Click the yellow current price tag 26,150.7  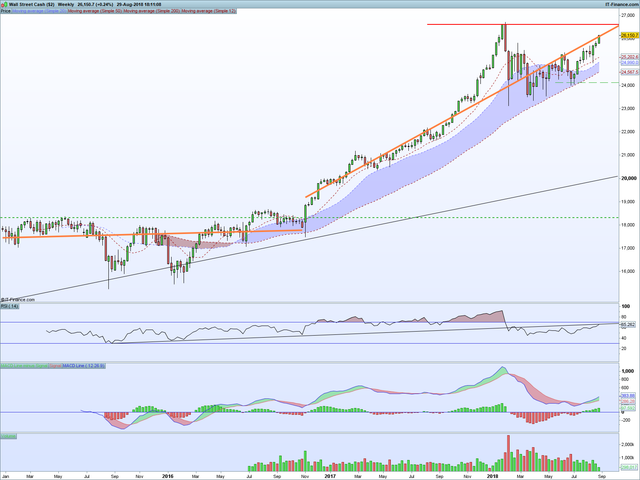630,36
